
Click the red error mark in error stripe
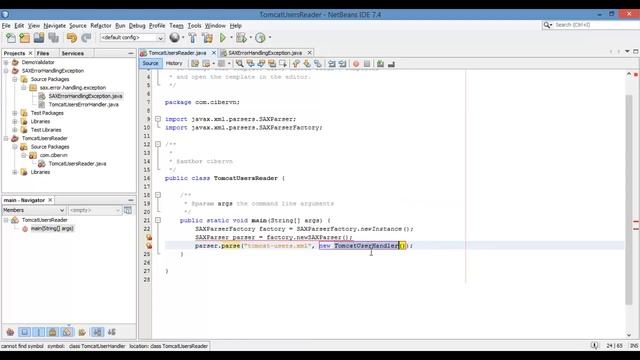(636, 75)
